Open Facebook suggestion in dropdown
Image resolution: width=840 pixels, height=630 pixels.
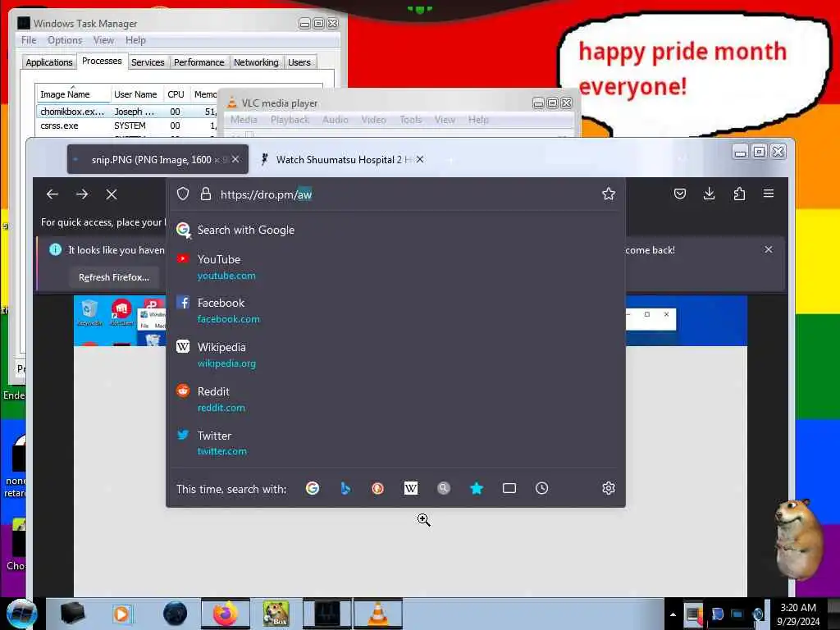[396, 310]
